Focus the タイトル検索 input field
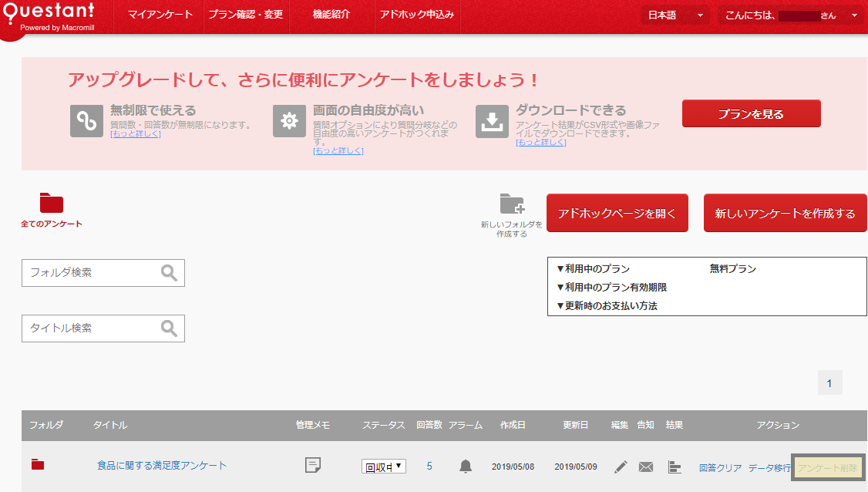This screenshot has width=868, height=492. 103,329
